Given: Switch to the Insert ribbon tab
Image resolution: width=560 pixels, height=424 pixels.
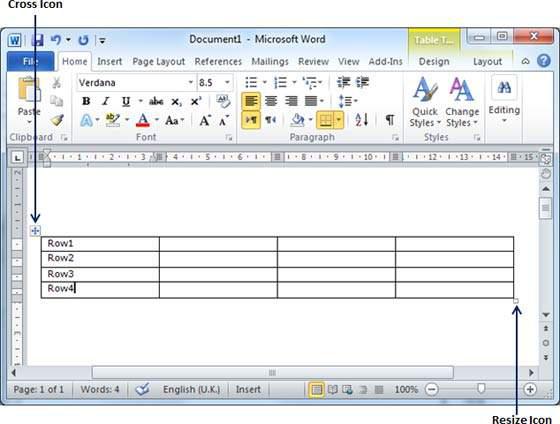Looking at the screenshot, I should point(109,61).
